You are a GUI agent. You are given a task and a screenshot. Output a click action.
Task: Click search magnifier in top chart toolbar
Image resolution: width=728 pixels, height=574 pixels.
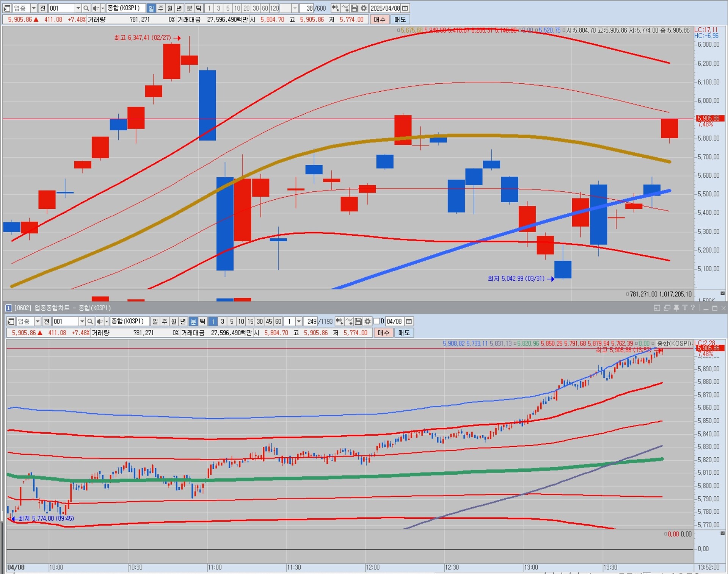tap(86, 8)
